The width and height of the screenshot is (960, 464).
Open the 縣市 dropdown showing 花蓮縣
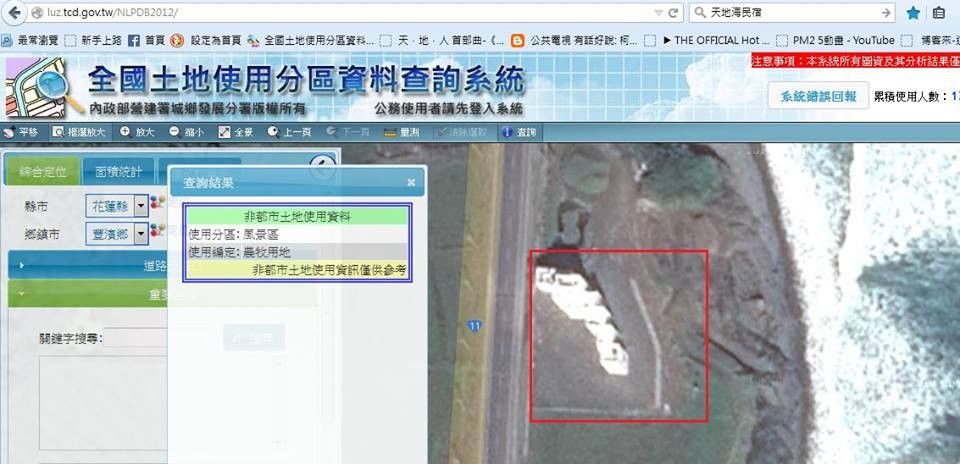pyautogui.click(x=117, y=207)
